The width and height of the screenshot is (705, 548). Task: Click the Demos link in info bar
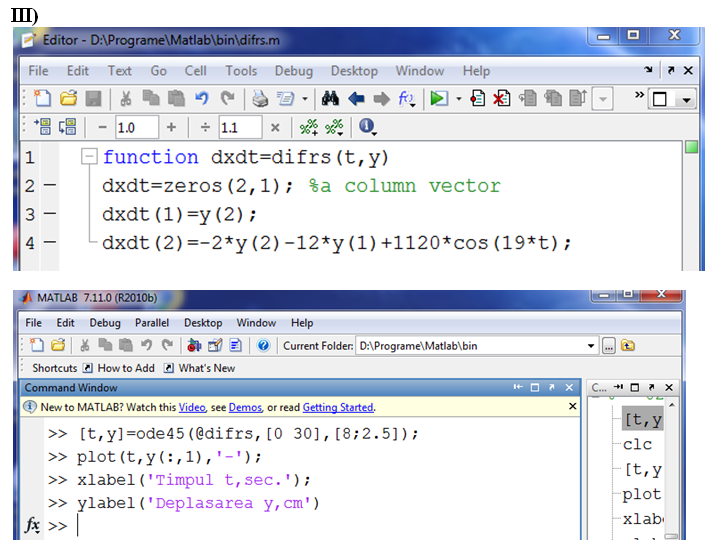point(245,407)
